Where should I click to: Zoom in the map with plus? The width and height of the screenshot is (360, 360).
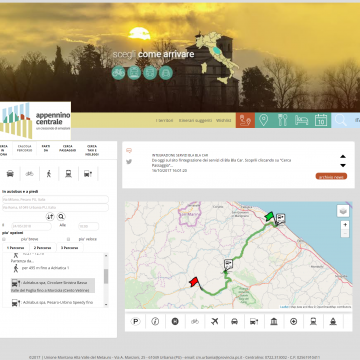coord(345,225)
